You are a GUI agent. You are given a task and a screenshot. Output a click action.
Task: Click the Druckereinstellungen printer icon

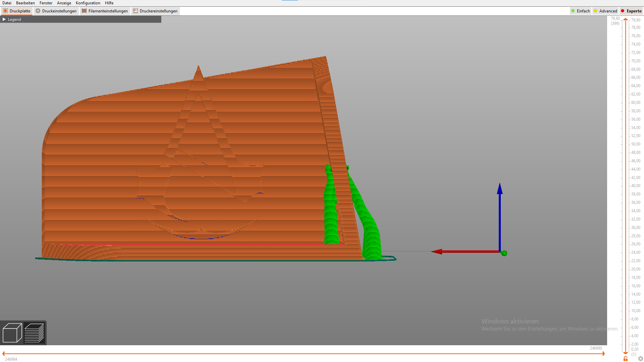(x=136, y=11)
